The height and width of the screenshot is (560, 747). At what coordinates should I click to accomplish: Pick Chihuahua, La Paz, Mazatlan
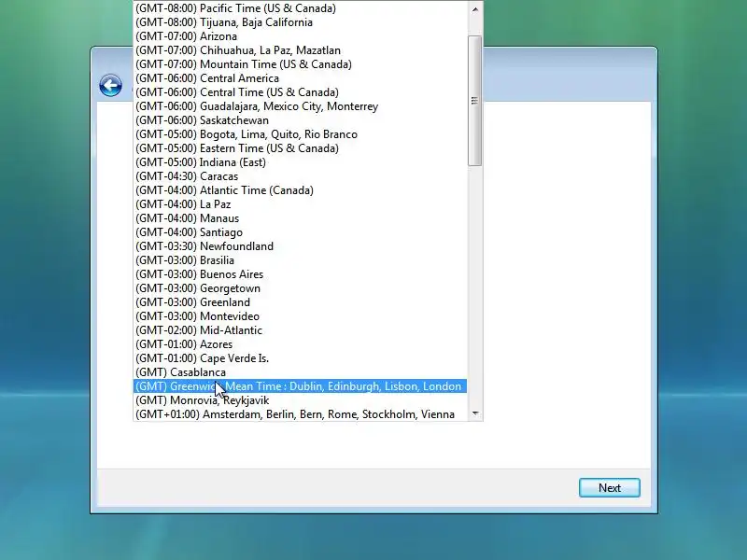(x=300, y=50)
